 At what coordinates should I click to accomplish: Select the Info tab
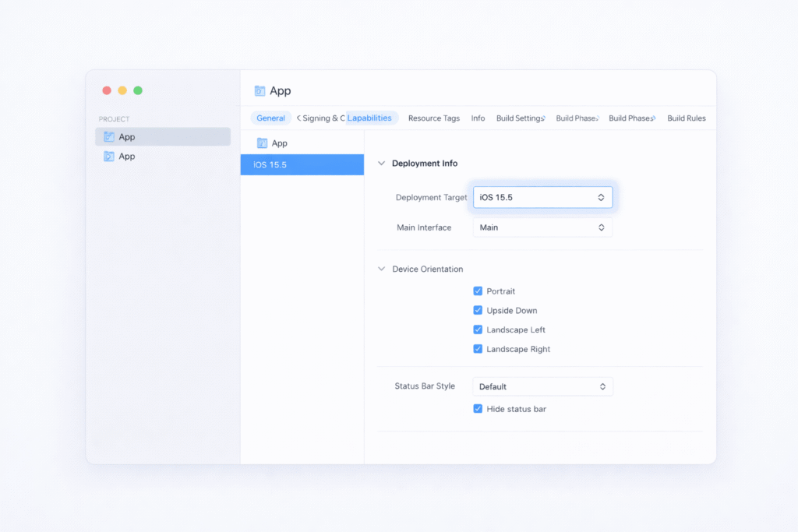[478, 118]
